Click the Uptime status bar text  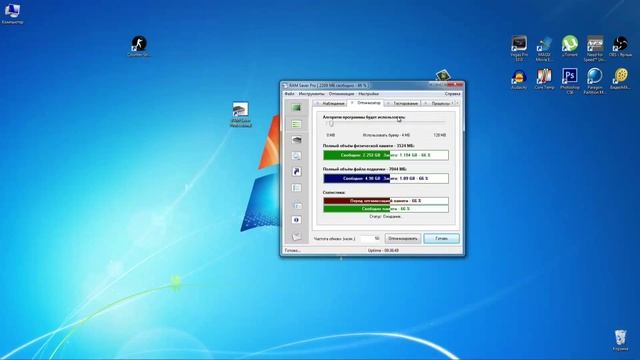coord(383,250)
